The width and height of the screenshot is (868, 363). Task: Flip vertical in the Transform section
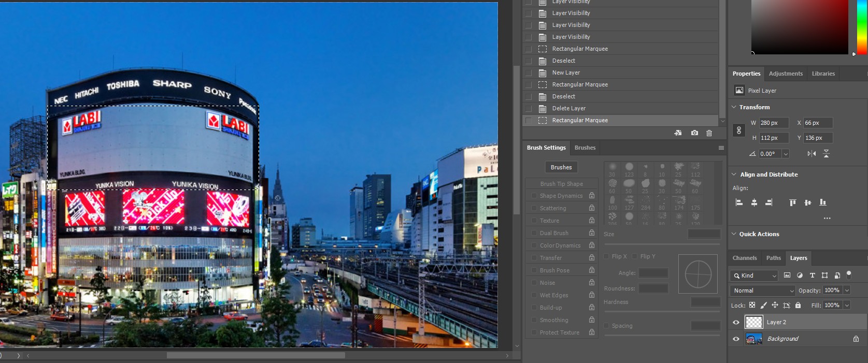826,154
